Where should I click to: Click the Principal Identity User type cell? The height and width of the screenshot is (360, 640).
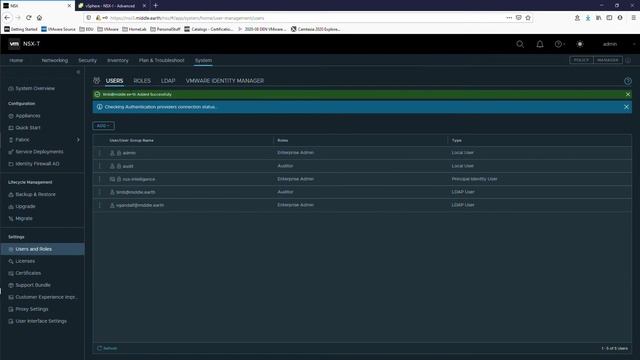coord(474,179)
